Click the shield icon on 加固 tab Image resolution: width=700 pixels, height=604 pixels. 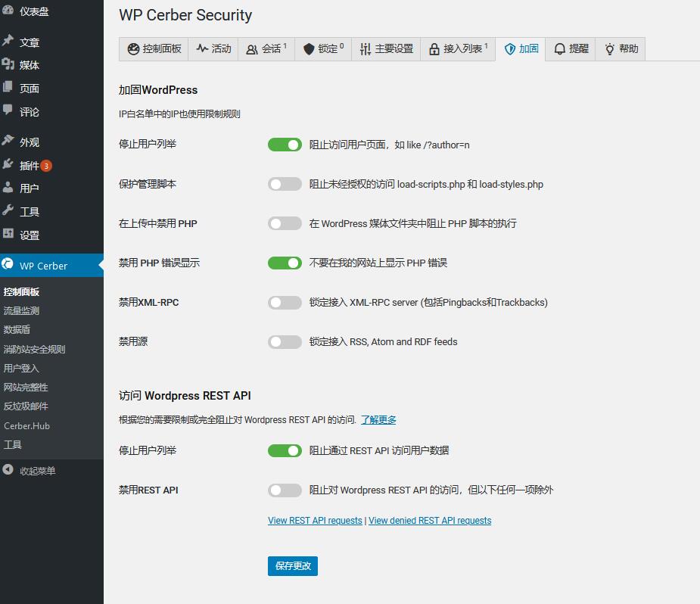(x=510, y=49)
